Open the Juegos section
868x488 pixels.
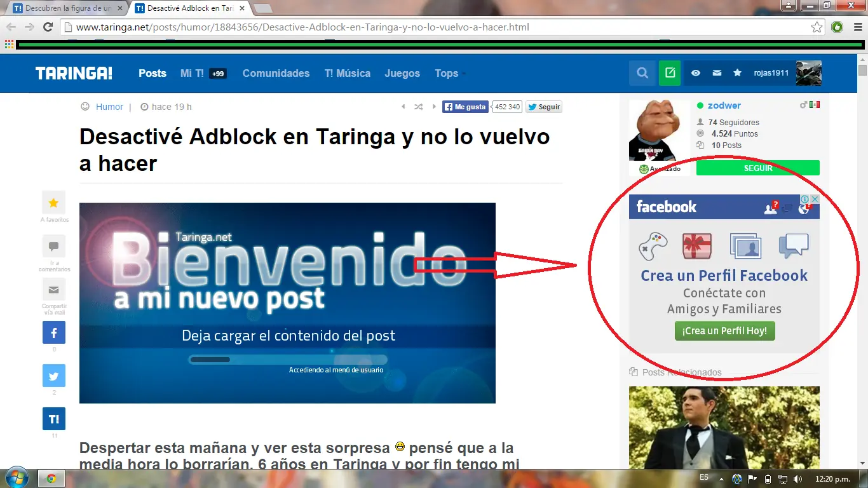point(402,73)
